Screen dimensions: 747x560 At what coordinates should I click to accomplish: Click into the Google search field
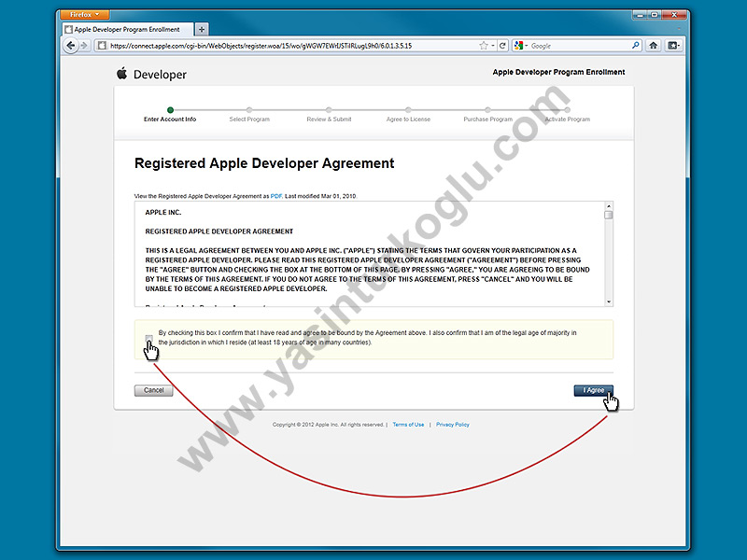[580, 46]
